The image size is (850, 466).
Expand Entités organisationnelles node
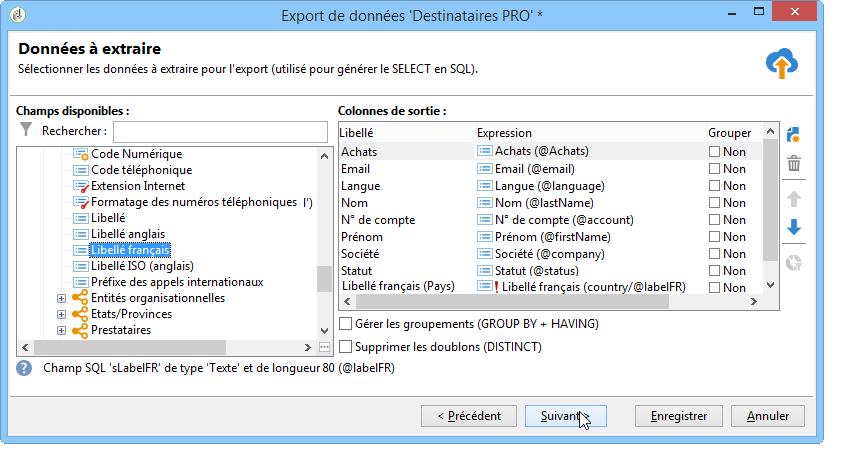point(61,299)
